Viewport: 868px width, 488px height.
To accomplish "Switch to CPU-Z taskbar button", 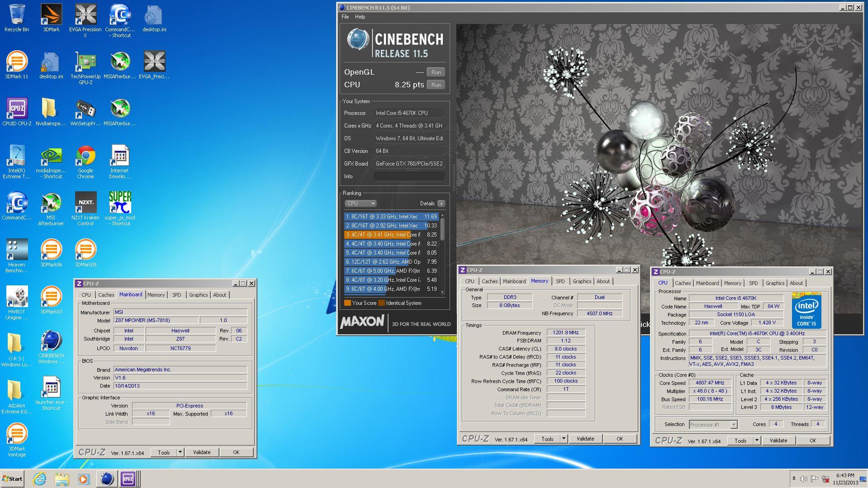I will pyautogui.click(x=128, y=479).
